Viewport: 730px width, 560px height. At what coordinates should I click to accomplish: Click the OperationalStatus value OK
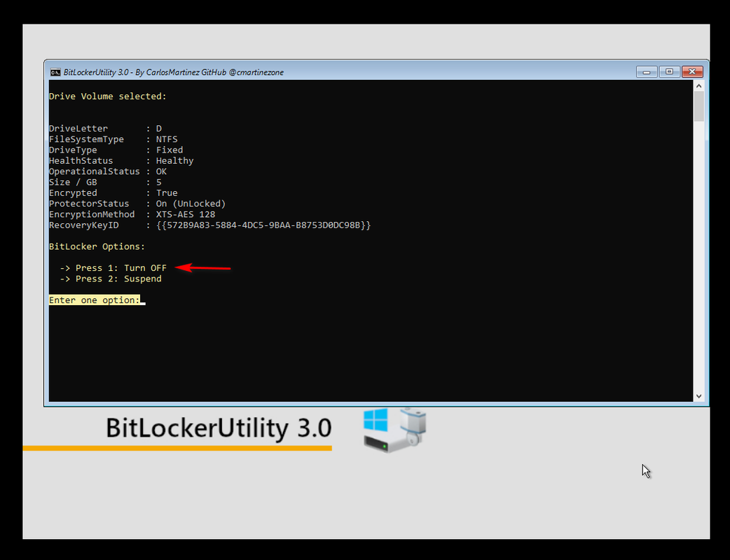point(162,171)
